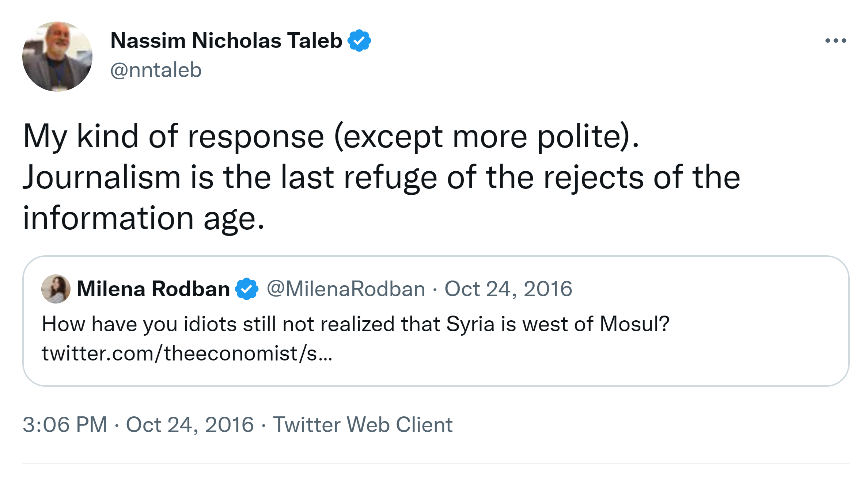This screenshot has height=477, width=868.
Task: Open Milena Rodban's small avatar
Action: click(x=56, y=289)
